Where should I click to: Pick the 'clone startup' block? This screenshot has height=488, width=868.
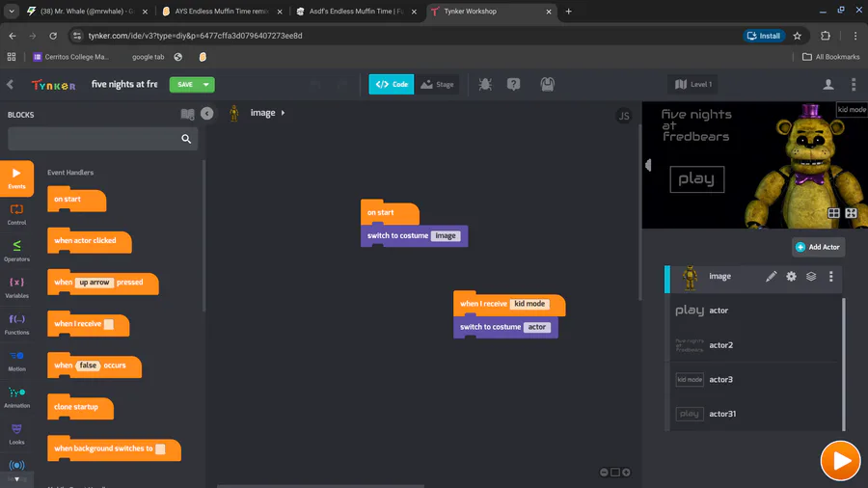(x=80, y=407)
